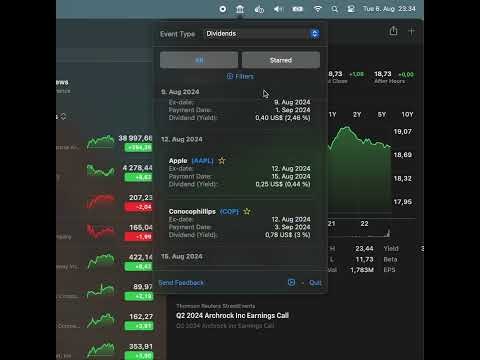Open the Filters link

pos(240,76)
